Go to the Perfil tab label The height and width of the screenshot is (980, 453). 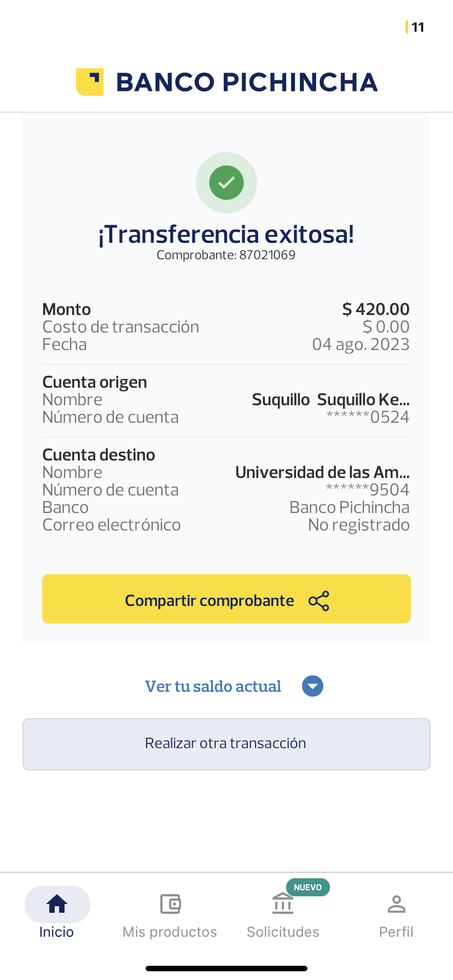pyautogui.click(x=396, y=932)
